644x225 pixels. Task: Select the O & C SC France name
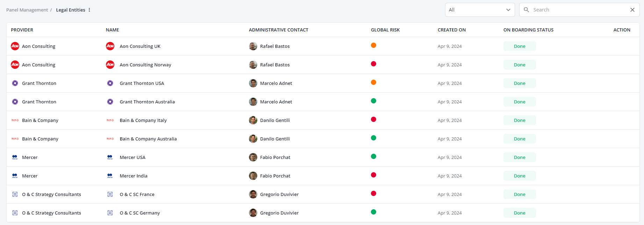coord(137,194)
